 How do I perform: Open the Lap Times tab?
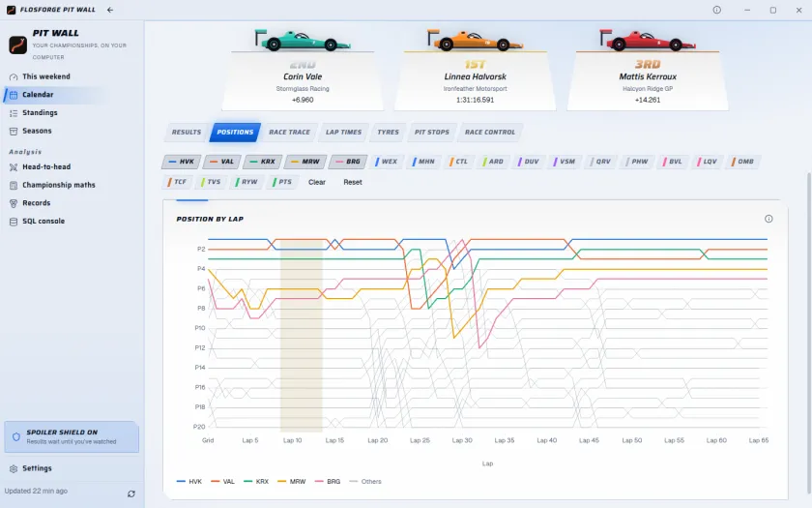343,133
